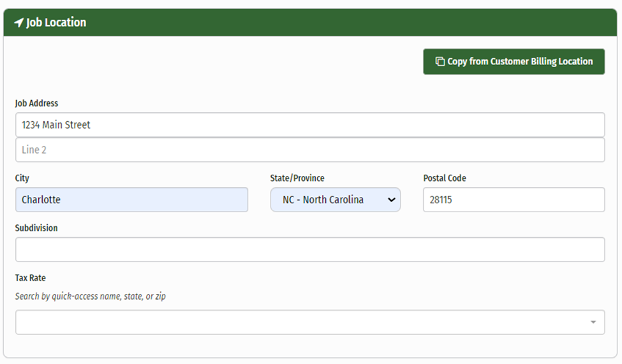Click the Tax Rate label
This screenshot has height=364, width=622.
pos(31,278)
